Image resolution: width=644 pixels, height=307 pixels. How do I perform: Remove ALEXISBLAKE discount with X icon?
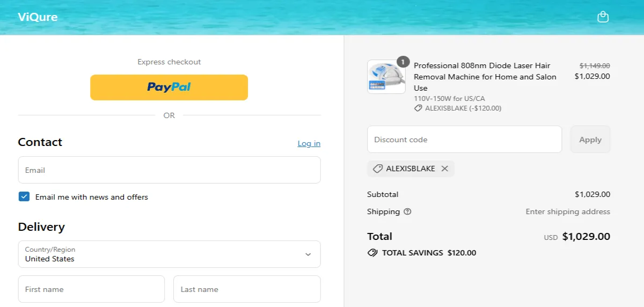click(x=444, y=169)
